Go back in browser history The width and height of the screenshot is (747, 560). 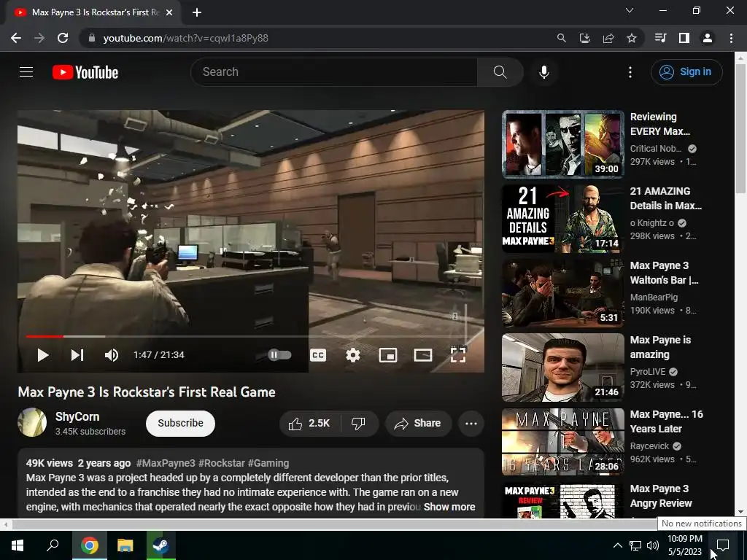pyautogui.click(x=16, y=38)
